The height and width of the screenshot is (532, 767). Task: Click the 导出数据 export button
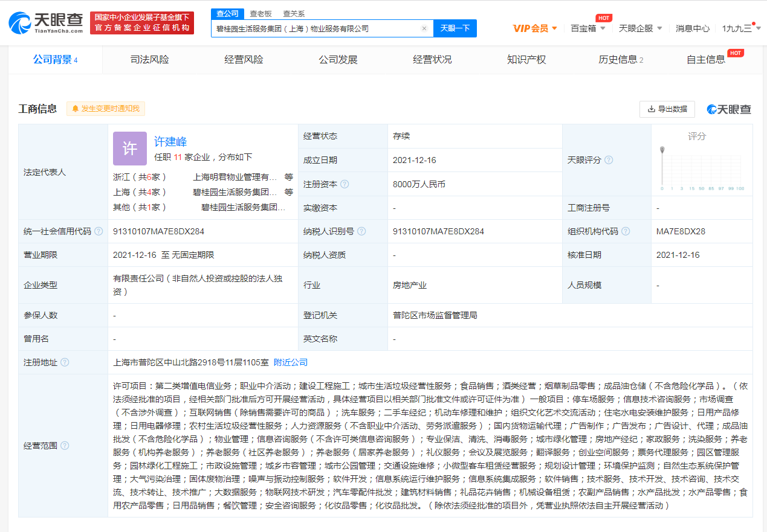(667, 109)
